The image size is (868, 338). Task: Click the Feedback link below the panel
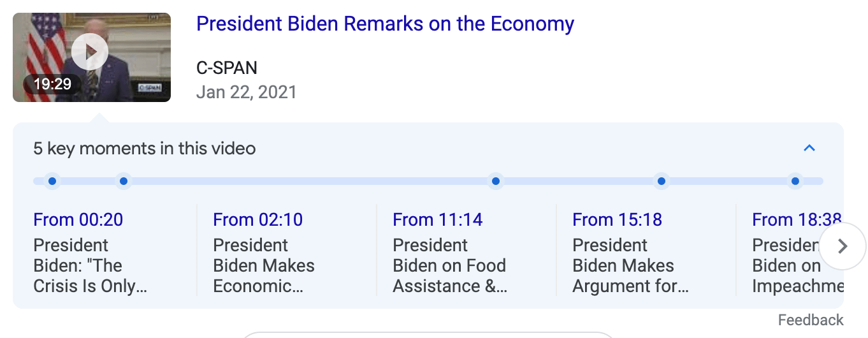(x=811, y=320)
